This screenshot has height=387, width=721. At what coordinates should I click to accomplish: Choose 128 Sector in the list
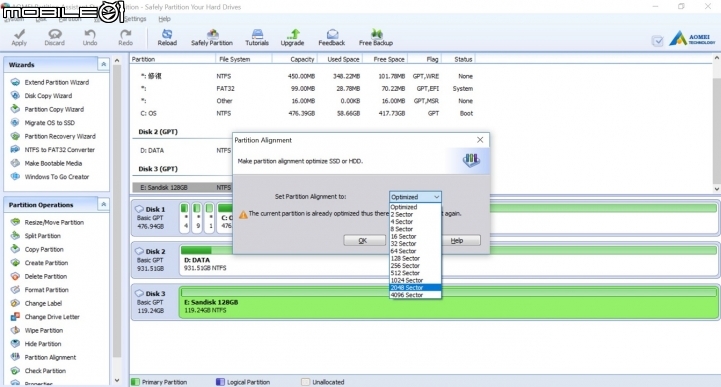click(x=415, y=258)
